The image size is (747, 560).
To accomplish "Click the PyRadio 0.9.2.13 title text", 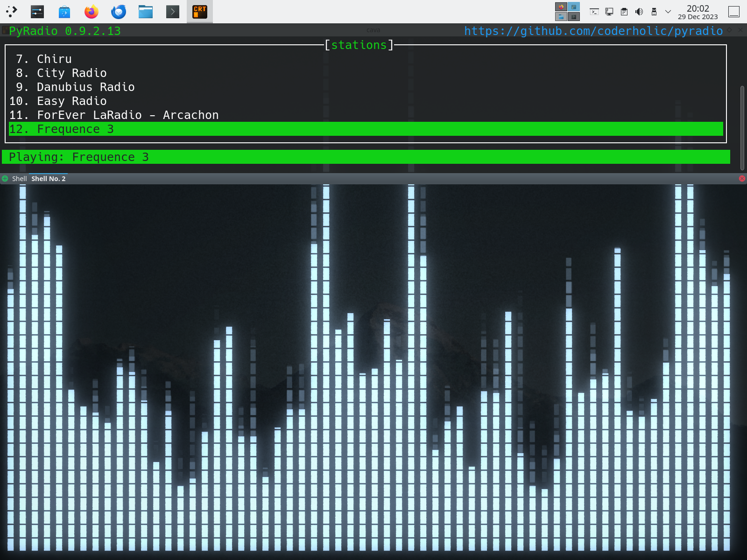I will (x=65, y=31).
